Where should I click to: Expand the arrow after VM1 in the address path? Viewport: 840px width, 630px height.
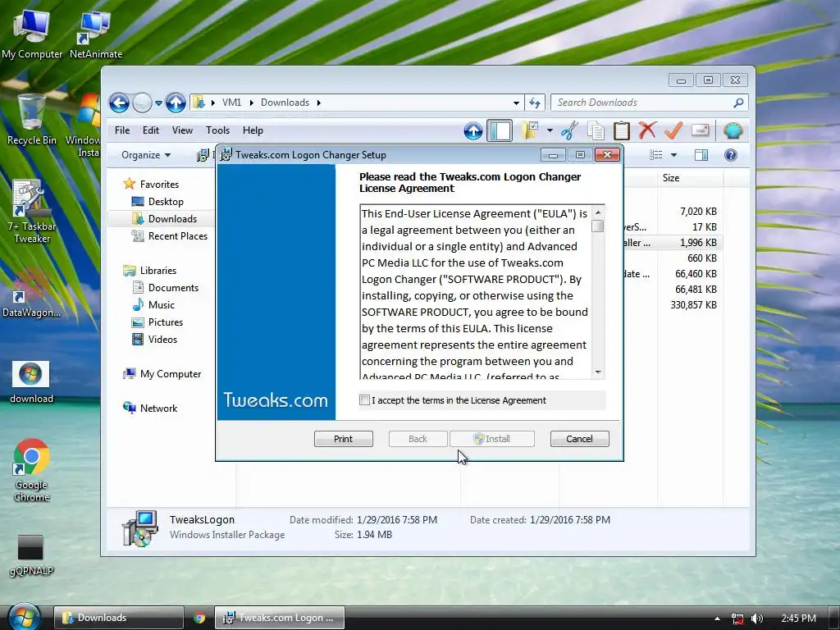click(251, 103)
